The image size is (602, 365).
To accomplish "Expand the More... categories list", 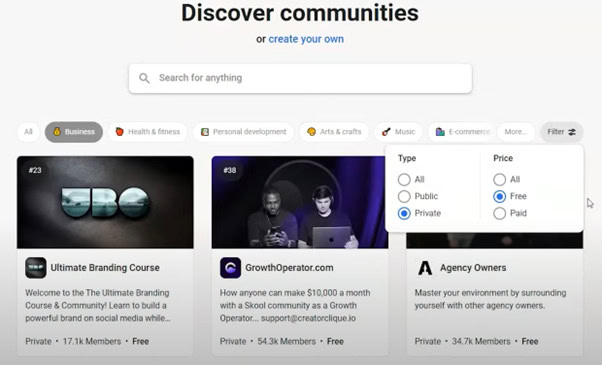I will [516, 132].
